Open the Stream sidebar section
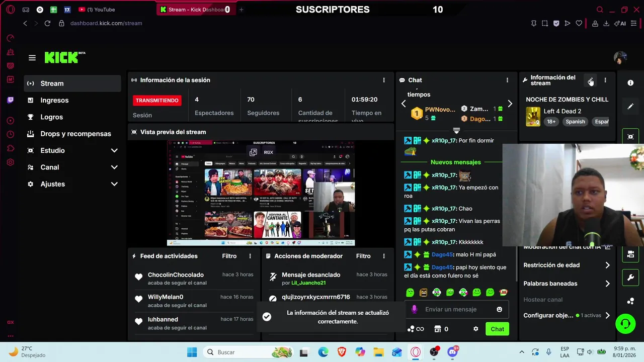 click(x=72, y=83)
